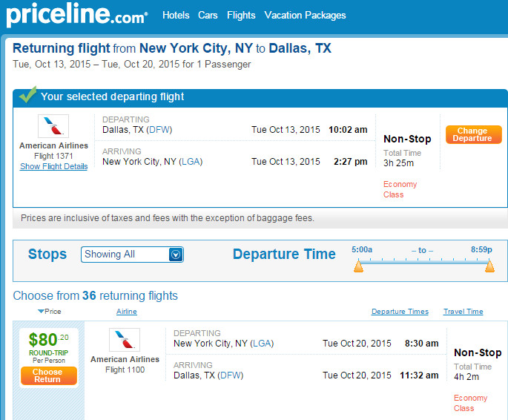The image size is (508, 420).
Task: Click the DFW airport code in departing row
Action: coord(159,130)
